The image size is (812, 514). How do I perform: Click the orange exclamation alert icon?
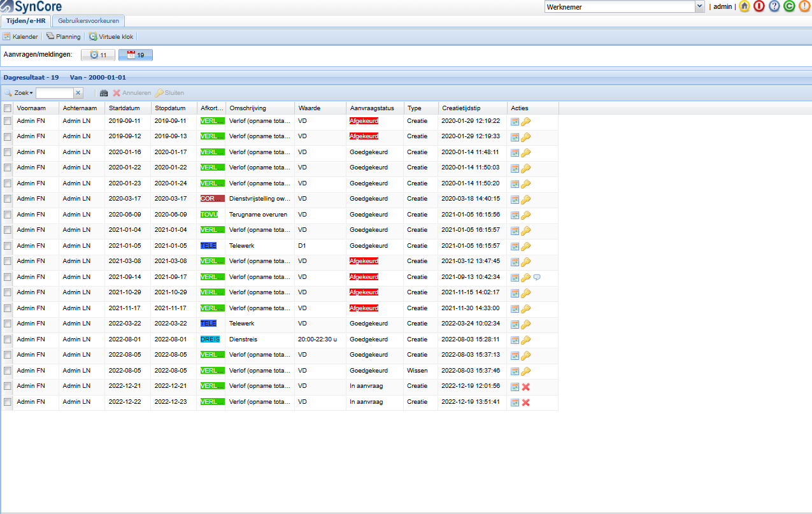tap(804, 6)
